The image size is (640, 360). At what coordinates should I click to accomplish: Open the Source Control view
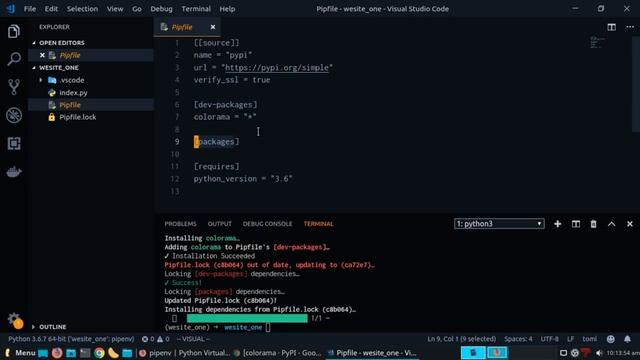(x=13, y=87)
